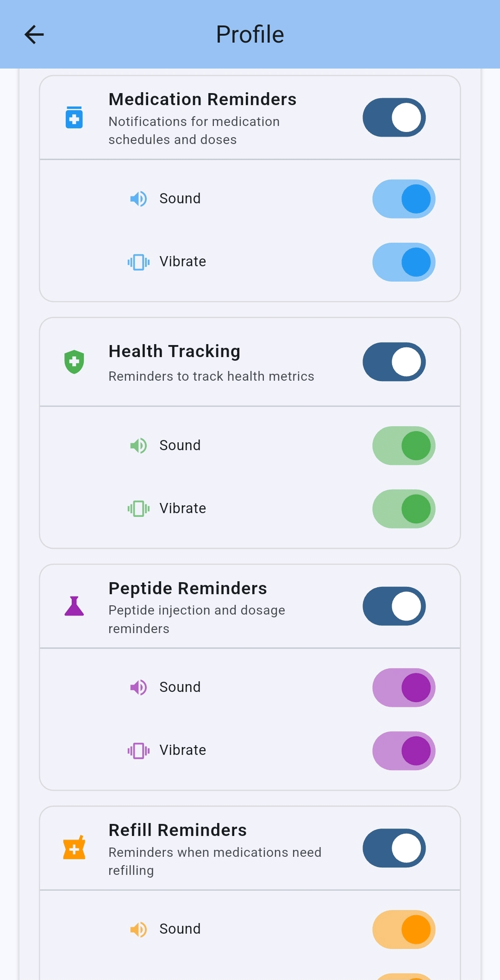Select the Profile title in the header
500x980 pixels.
coord(250,34)
